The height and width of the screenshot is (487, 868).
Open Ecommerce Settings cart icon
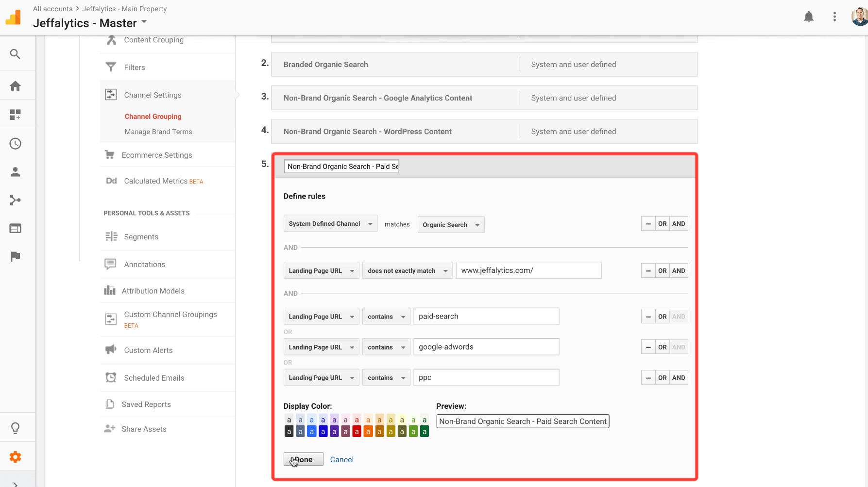110,155
